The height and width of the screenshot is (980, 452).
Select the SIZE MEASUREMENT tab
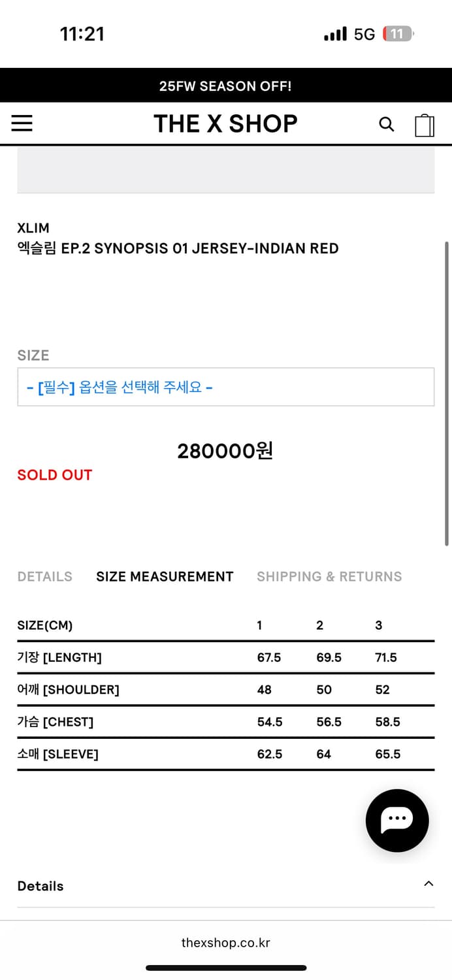coord(165,576)
